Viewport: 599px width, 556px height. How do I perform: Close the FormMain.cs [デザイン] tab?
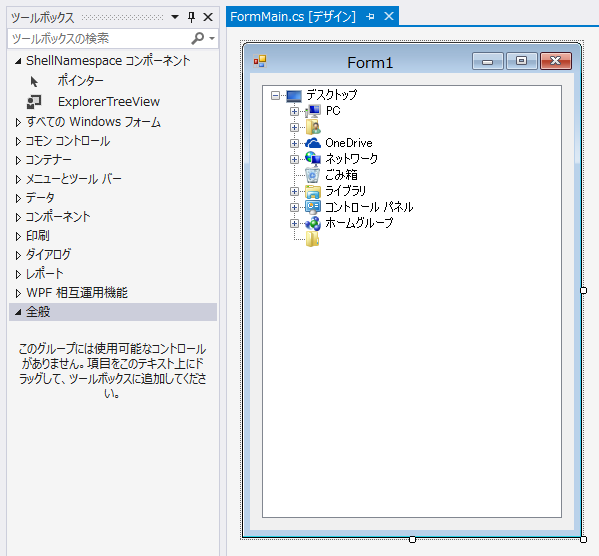coord(389,16)
